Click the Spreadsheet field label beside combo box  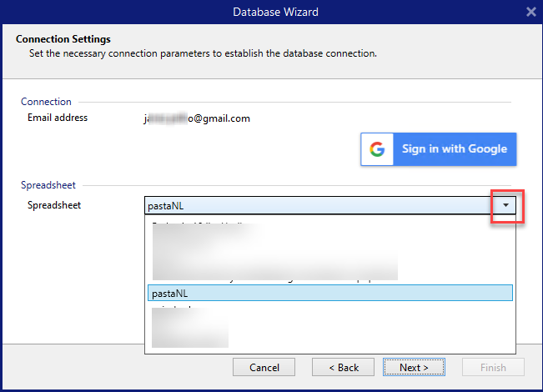pos(54,204)
